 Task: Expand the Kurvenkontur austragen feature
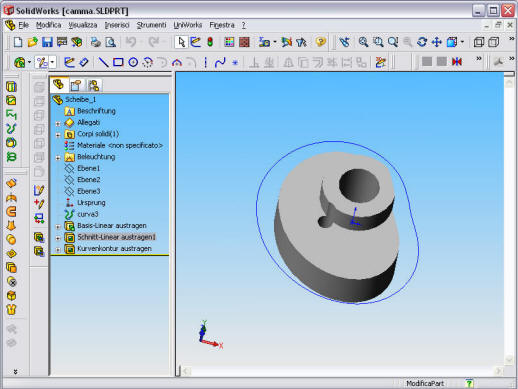click(x=58, y=249)
